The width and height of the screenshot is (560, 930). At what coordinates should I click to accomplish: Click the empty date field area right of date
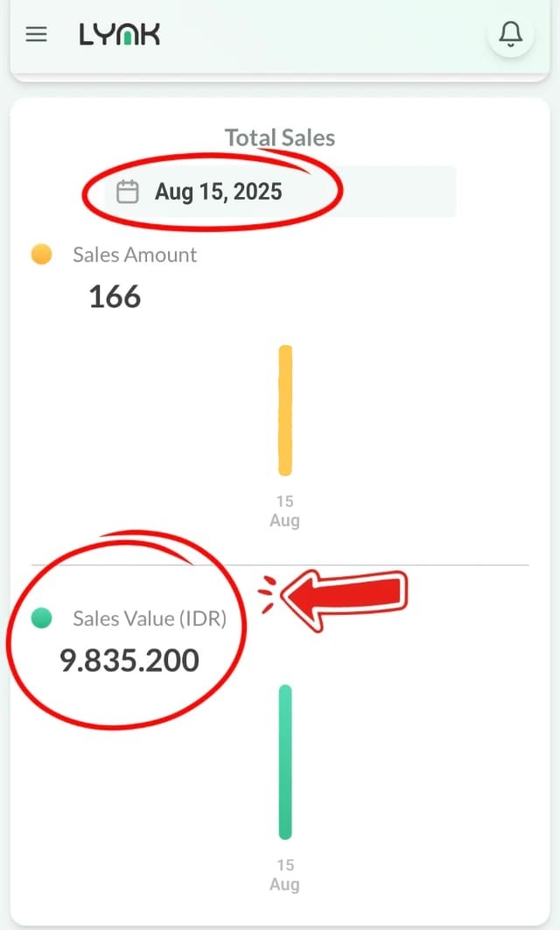(x=399, y=192)
